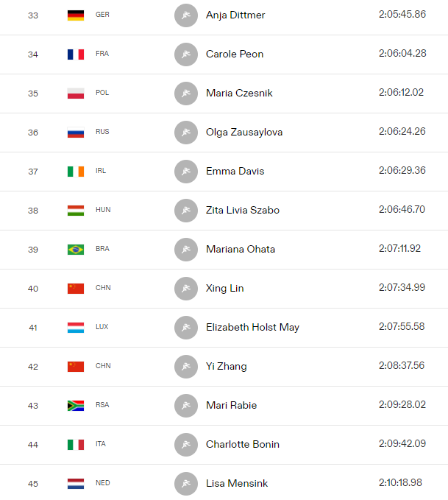The image size is (448, 500).
Task: Select the avatar icon next to Olga Zausaylova
Action: (186, 133)
